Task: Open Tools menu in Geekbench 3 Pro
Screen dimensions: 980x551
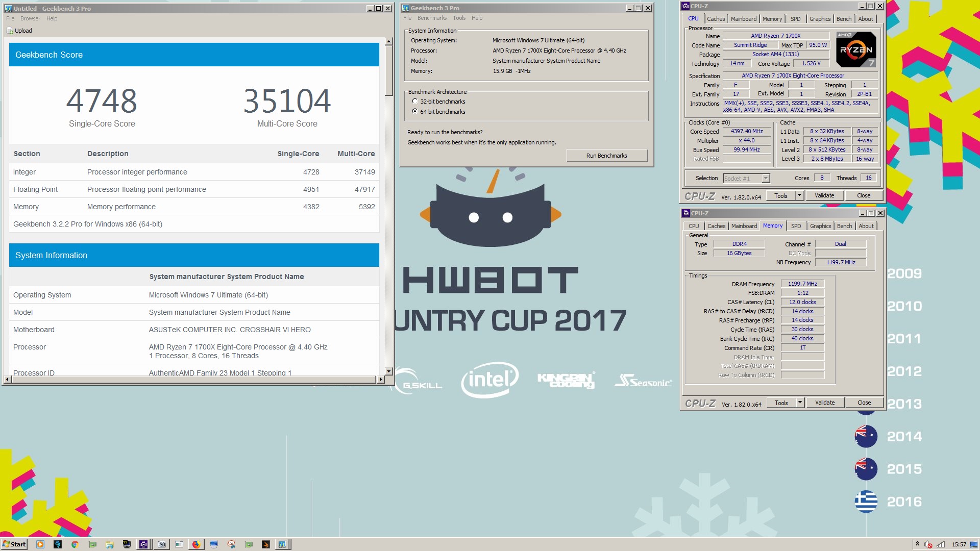Action: pos(459,18)
